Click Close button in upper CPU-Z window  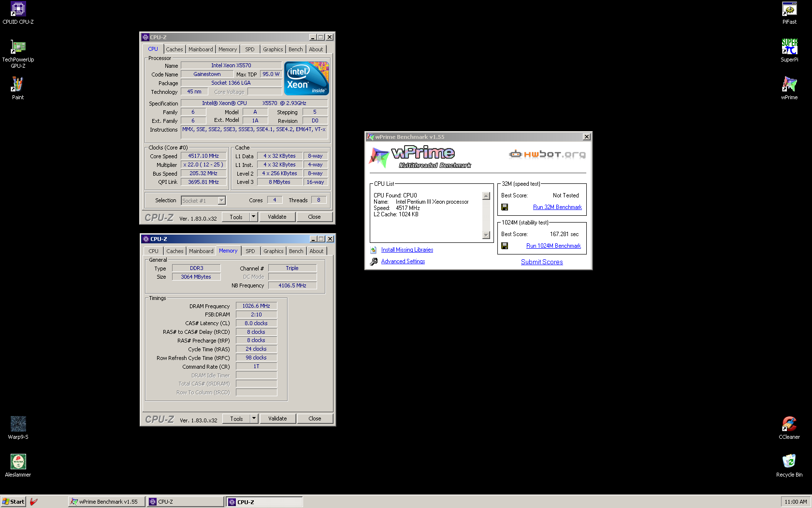point(314,217)
